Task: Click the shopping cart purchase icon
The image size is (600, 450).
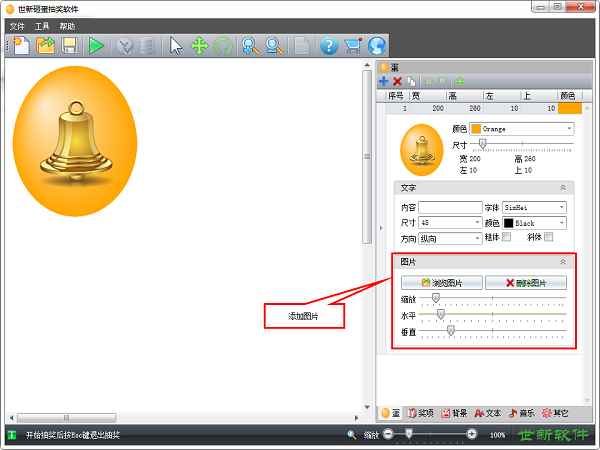Action: pos(353,46)
